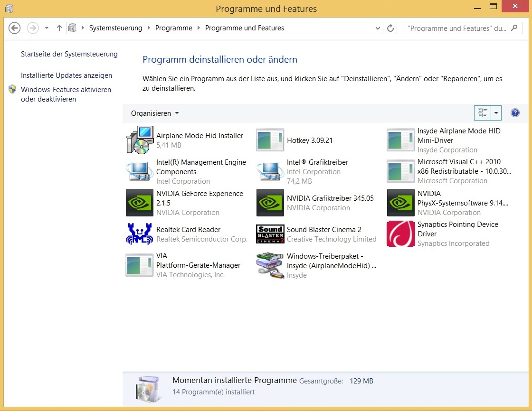Open the recent locations dropdown arrow

click(47, 28)
